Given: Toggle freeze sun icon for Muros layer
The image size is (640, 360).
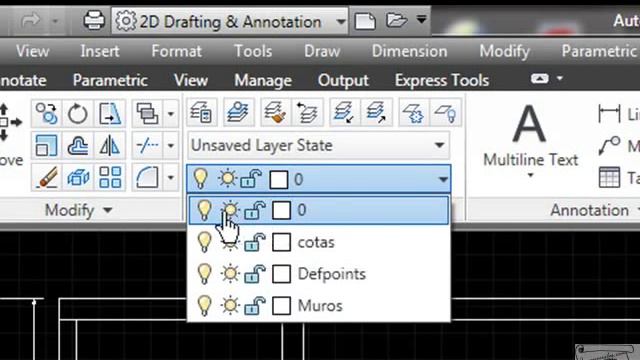Looking at the screenshot, I should [230, 305].
